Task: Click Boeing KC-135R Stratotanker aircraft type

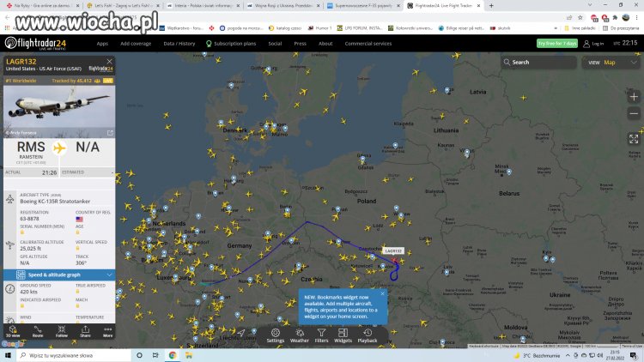Action: pos(55,202)
